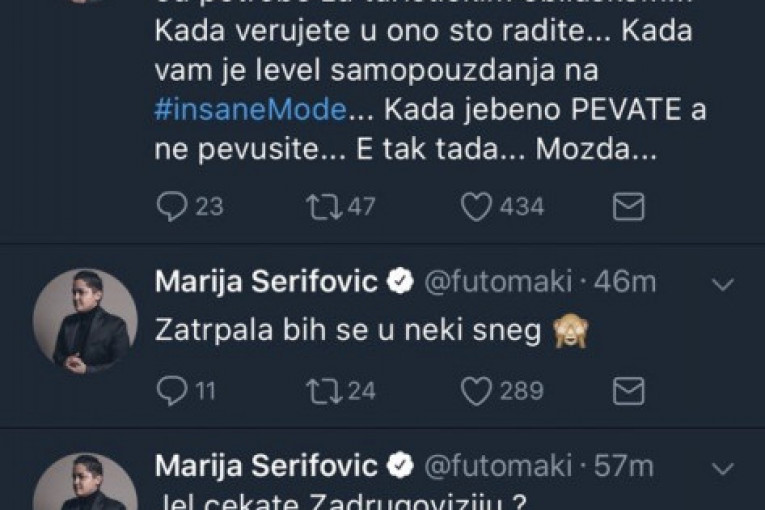Viewport: 765px width, 510px height.
Task: Tap the @futomaki handle on 57m tweet
Action: 500,466
